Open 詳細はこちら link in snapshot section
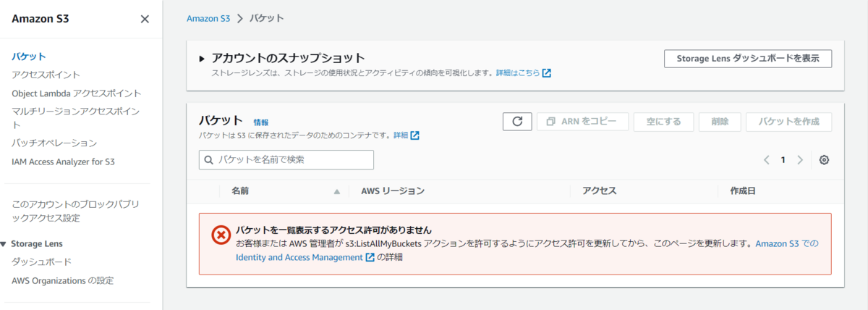Image resolution: width=868 pixels, height=310 pixels. [524, 73]
